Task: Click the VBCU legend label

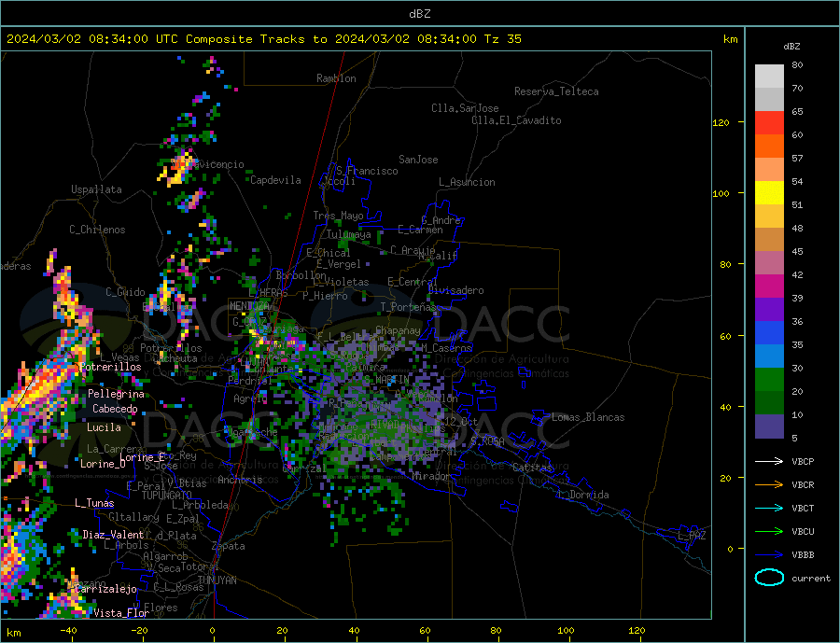Action: [x=803, y=531]
